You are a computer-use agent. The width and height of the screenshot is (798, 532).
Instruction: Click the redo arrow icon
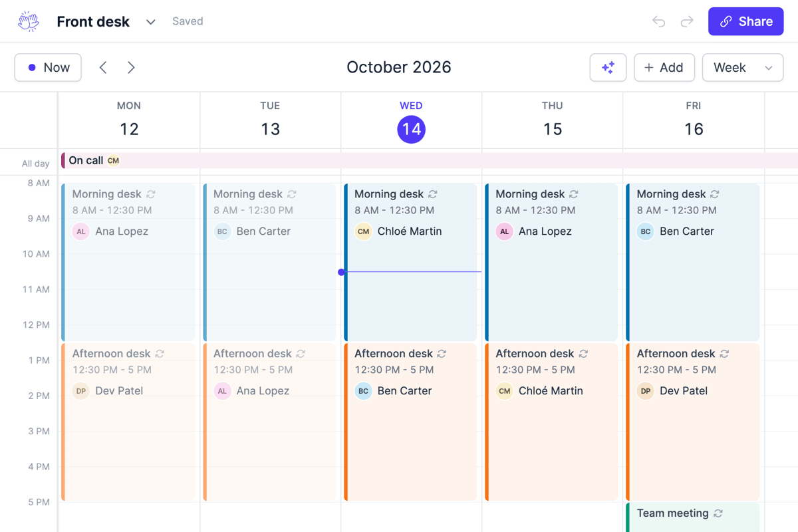[687, 21]
